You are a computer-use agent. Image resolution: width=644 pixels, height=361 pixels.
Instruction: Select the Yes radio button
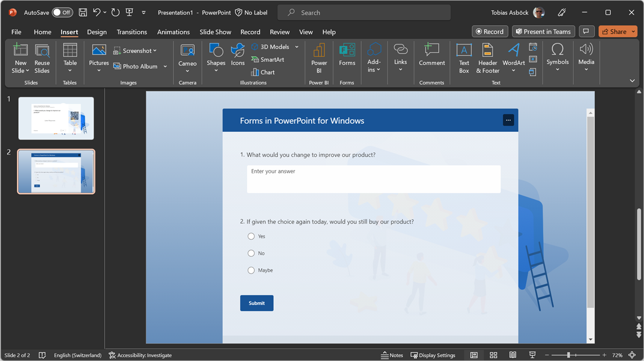[x=251, y=236]
